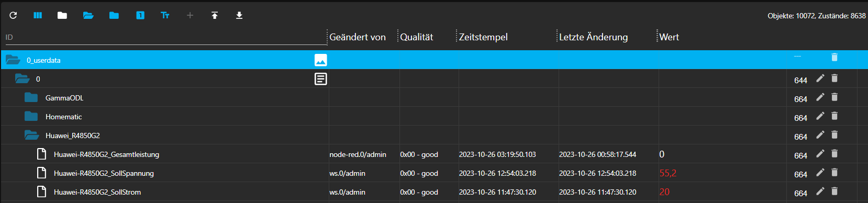Click the collapse all folders icon
This screenshot has width=868, height=203.
tap(62, 15)
